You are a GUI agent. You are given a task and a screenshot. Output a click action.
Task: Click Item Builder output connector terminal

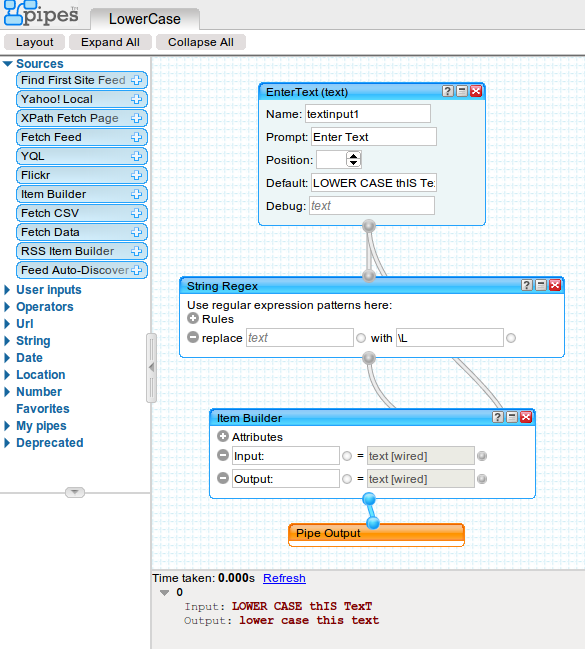pyautogui.click(x=369, y=499)
